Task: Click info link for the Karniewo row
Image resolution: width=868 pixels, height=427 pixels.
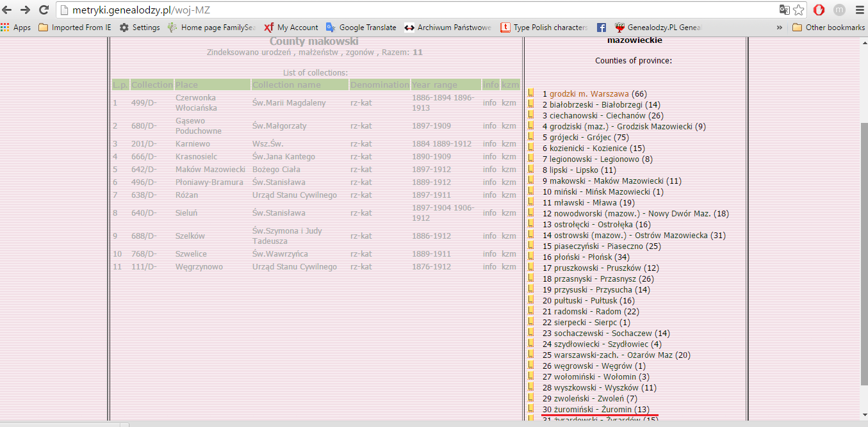Action: click(x=490, y=144)
